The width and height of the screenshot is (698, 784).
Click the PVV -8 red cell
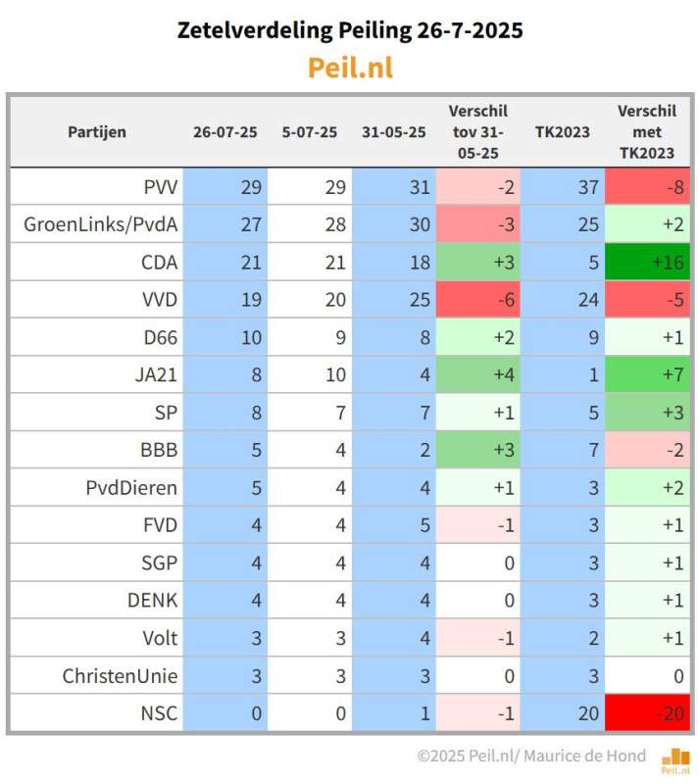[647, 187]
